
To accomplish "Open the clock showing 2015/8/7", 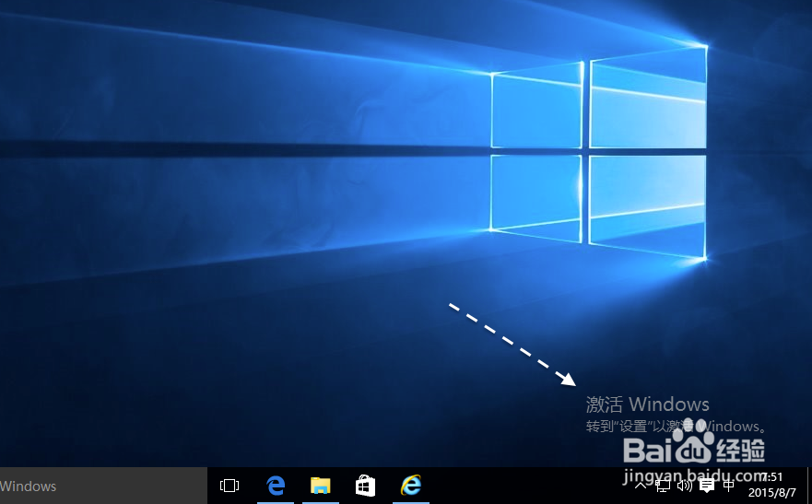I will point(771,486).
